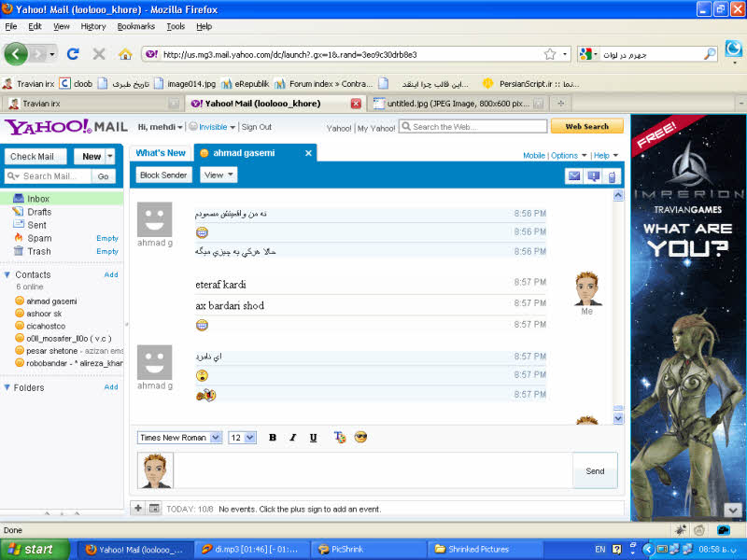The image size is (747, 560).
Task: Click the Block Sender button
Action: tap(163, 175)
